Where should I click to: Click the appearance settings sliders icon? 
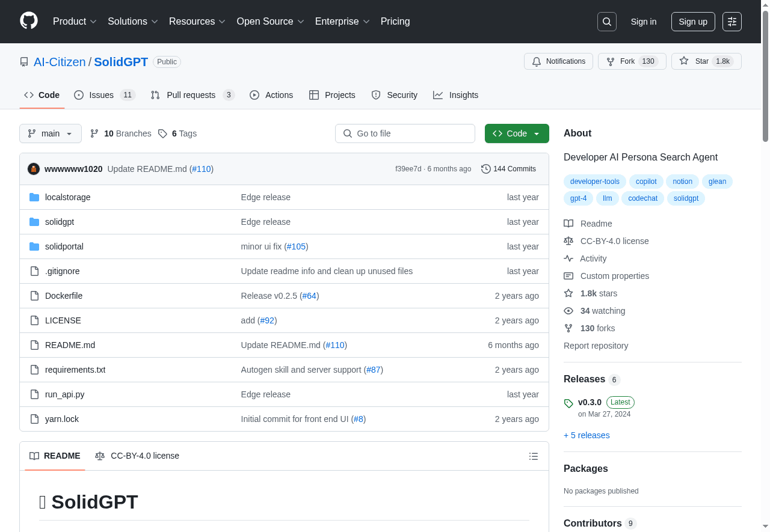732,22
